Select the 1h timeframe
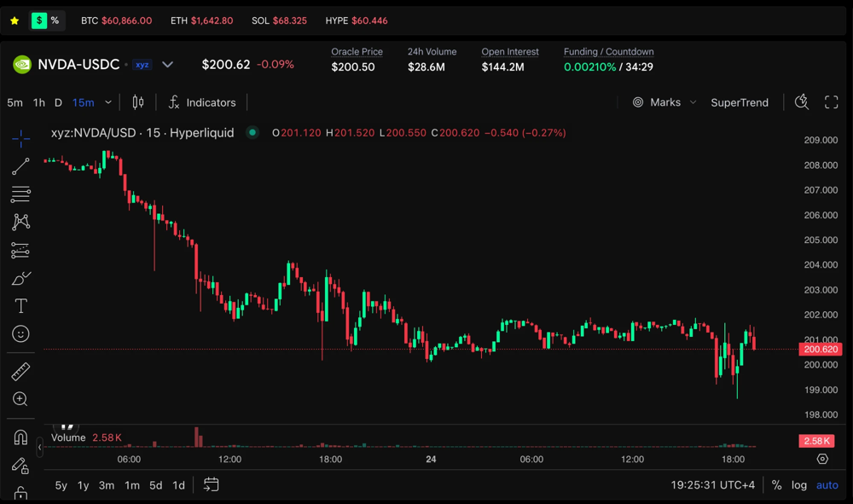The width and height of the screenshot is (853, 504). [39, 102]
